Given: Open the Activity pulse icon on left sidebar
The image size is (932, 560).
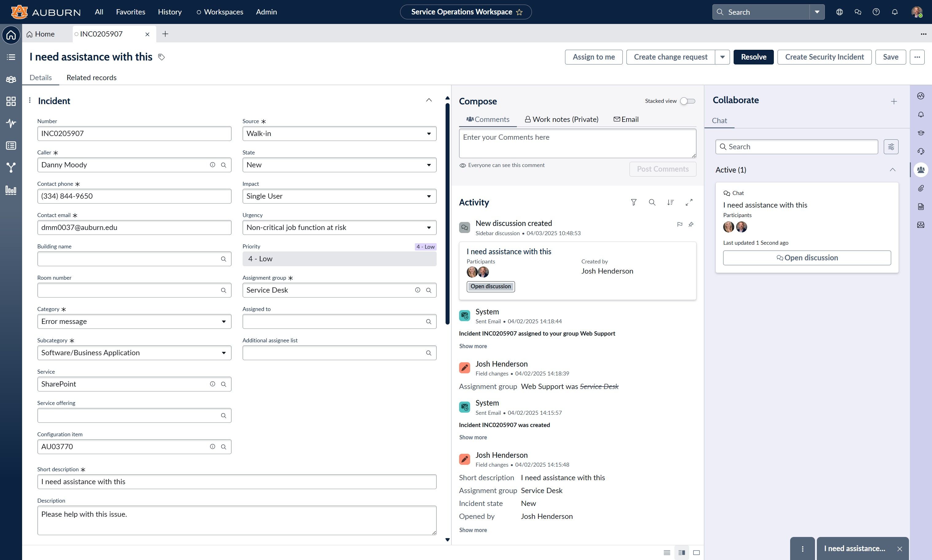Looking at the screenshot, I should point(11,123).
